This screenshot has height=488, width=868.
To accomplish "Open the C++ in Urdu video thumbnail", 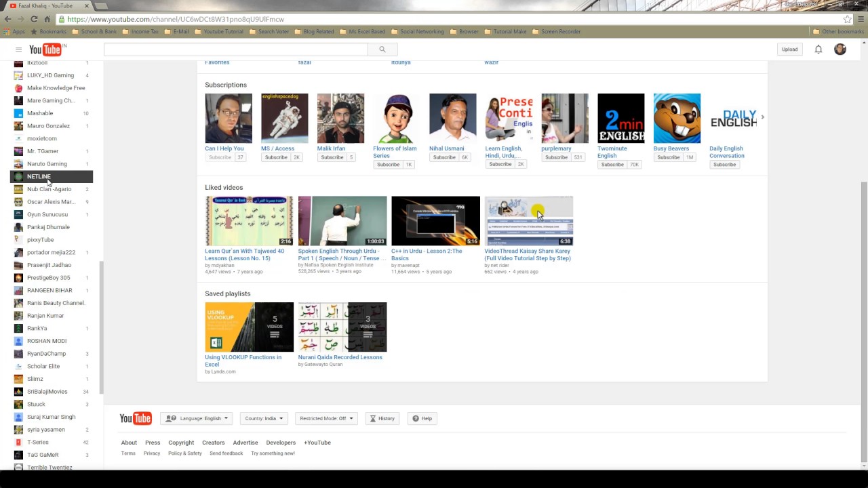I will coord(435,221).
